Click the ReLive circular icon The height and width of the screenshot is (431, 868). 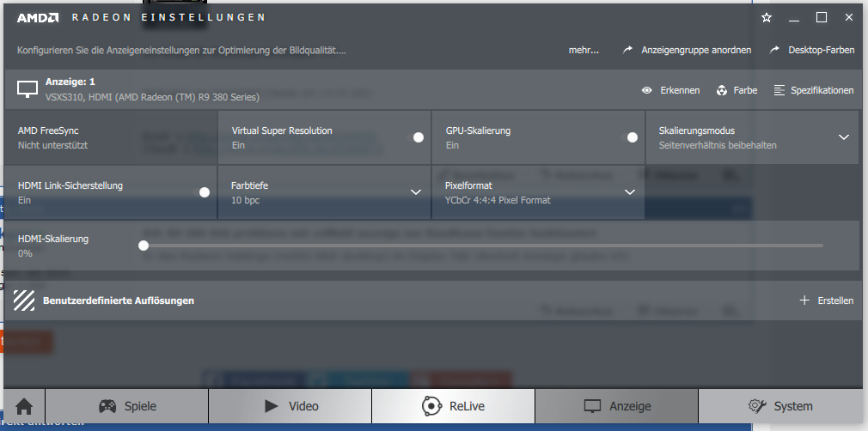point(431,406)
